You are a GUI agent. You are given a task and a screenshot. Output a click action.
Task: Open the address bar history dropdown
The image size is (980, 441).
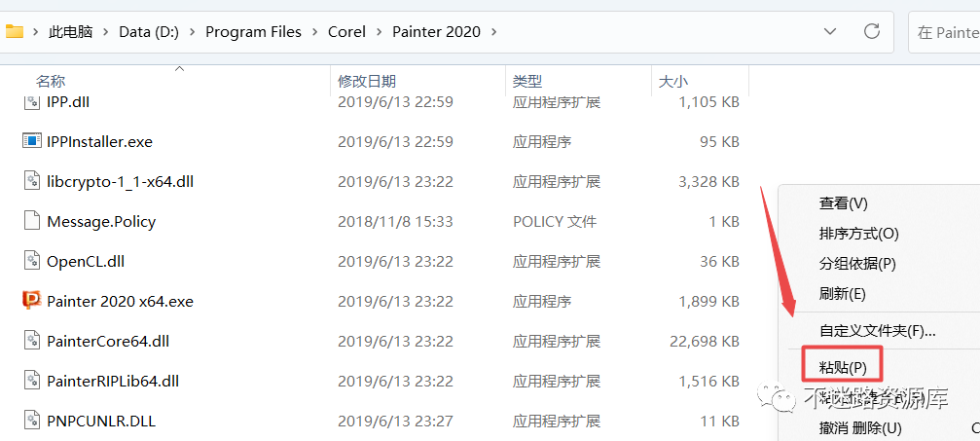pyautogui.click(x=830, y=31)
